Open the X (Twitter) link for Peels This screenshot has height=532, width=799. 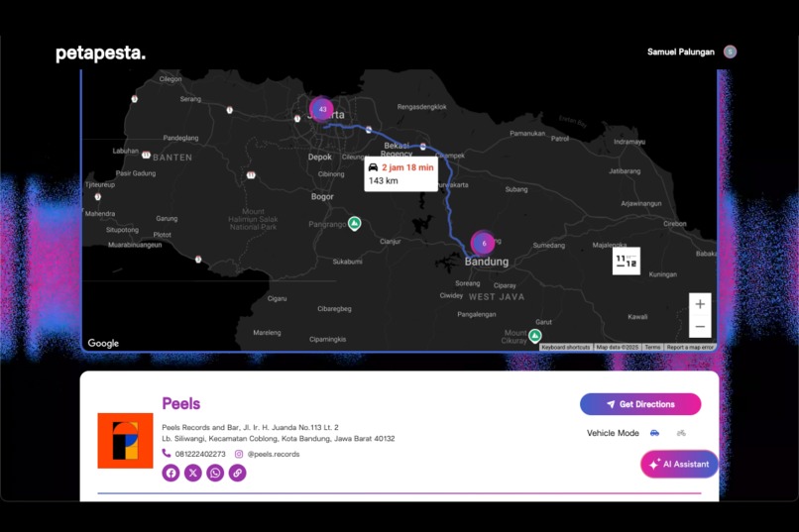click(x=193, y=473)
